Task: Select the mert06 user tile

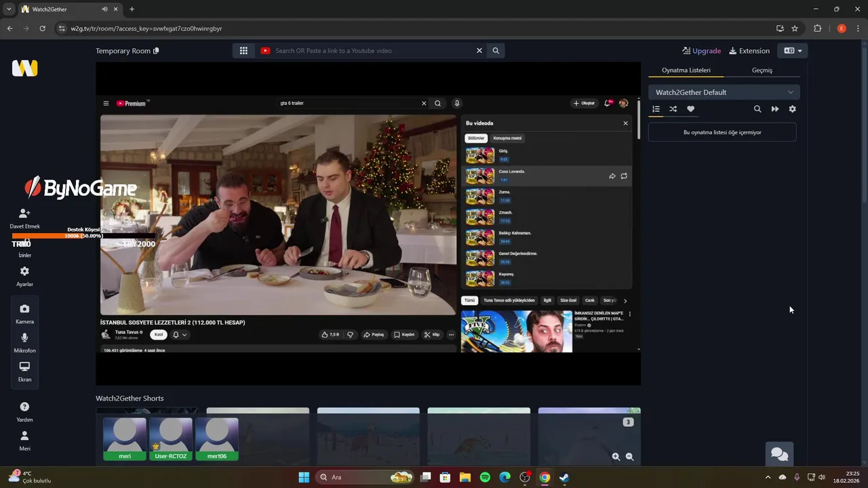Action: [x=217, y=439]
